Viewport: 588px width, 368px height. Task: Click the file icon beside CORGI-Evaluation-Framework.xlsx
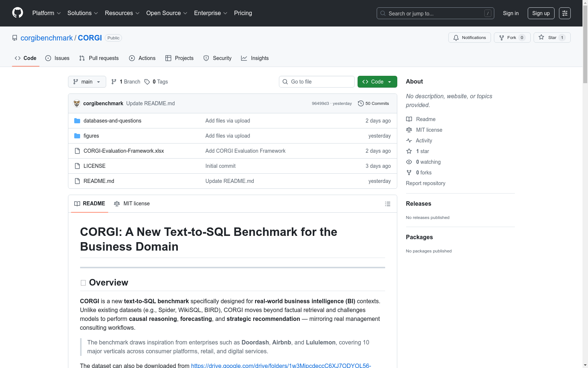[x=77, y=151]
